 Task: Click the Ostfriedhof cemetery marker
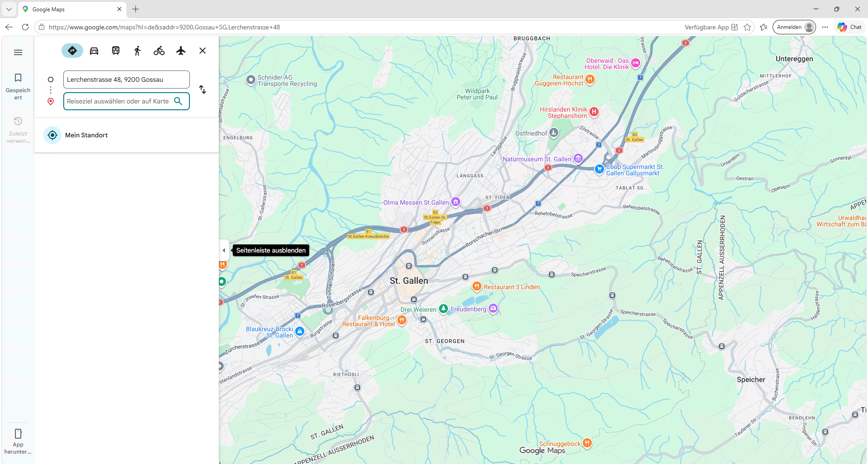coord(554,133)
